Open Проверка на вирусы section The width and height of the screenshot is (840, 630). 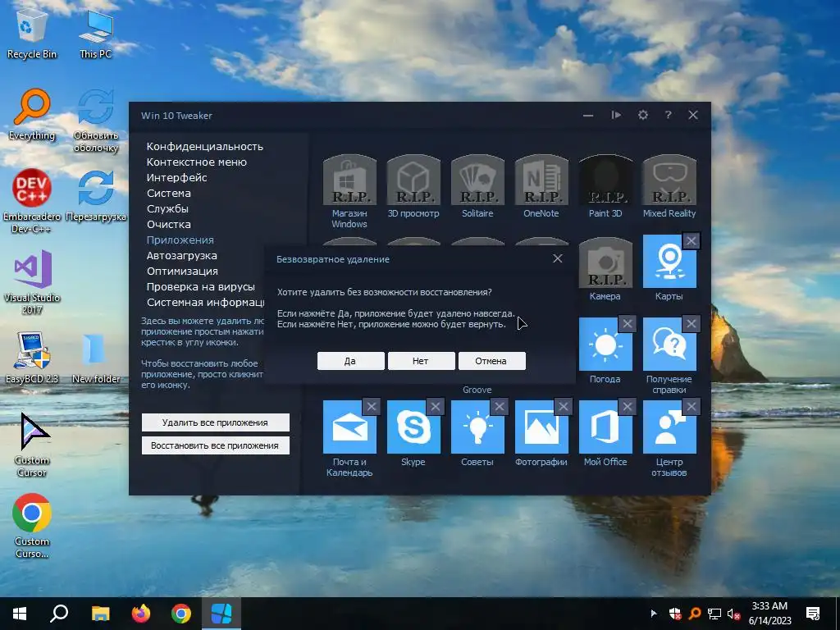pyautogui.click(x=201, y=286)
